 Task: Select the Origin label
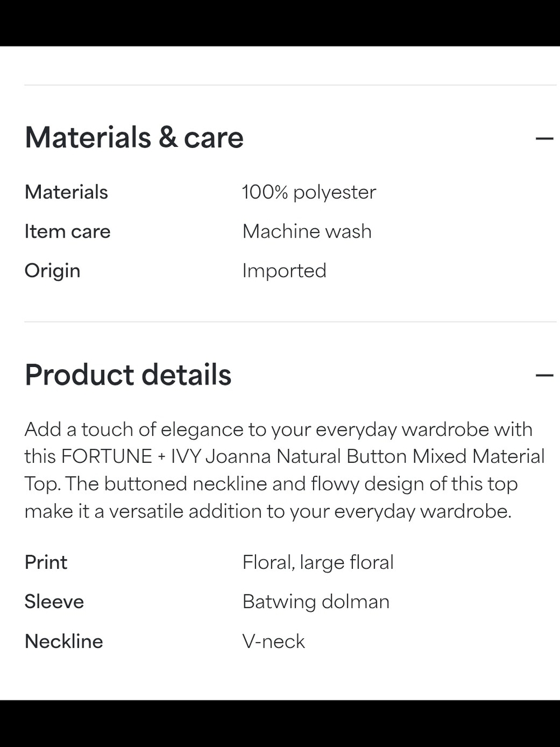pos(53,271)
